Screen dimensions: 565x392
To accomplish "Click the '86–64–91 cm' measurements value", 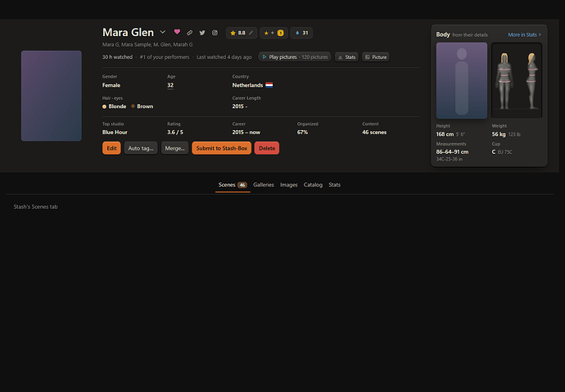I will 452,152.
